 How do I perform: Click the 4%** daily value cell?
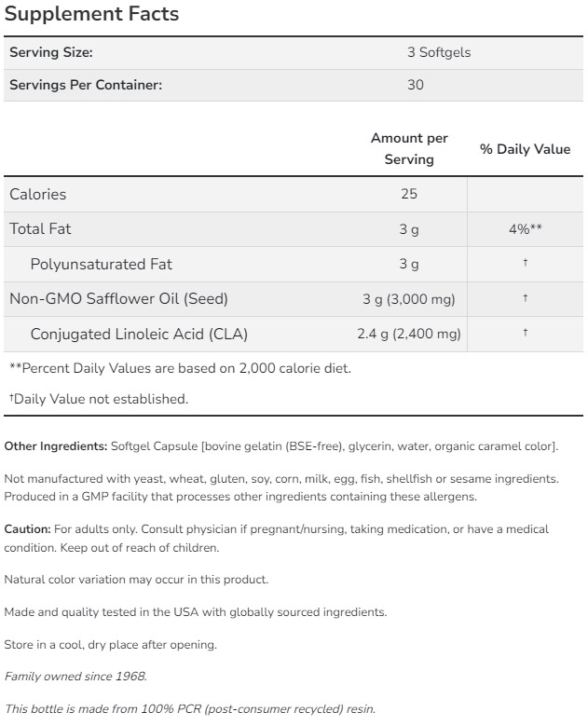[526, 228]
